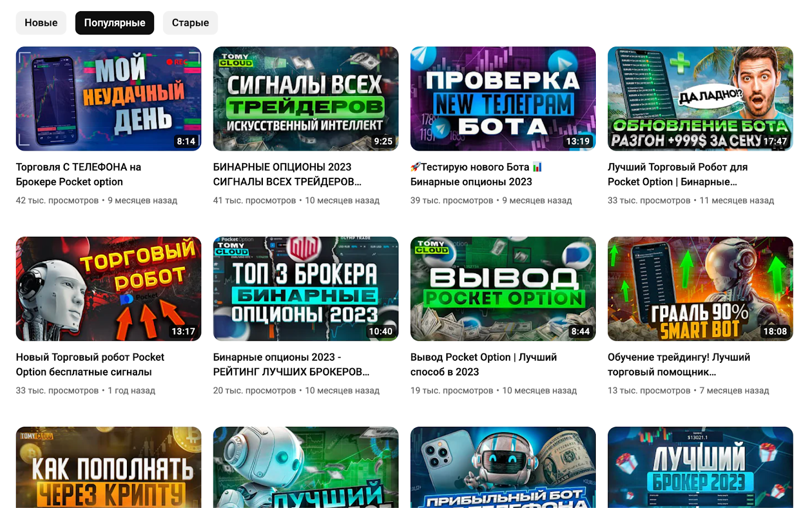812x508 pixels.
Task: Select the Популярные filter tab
Action: coord(115,23)
